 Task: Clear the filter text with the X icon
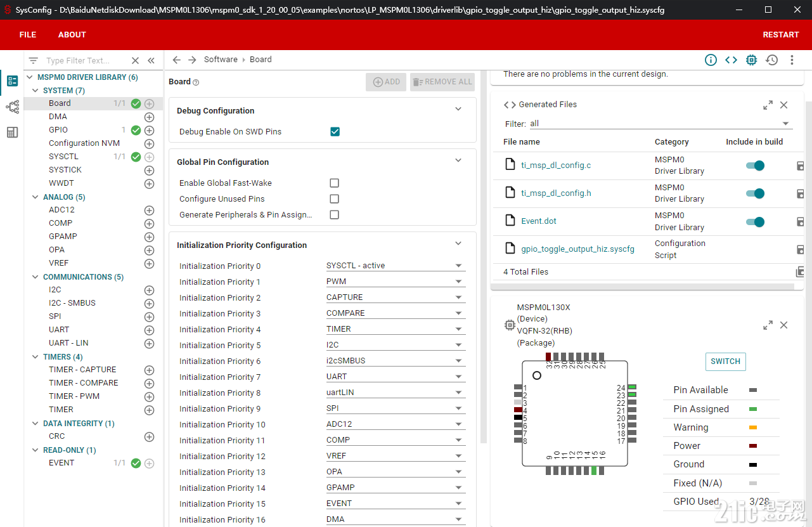(135, 60)
